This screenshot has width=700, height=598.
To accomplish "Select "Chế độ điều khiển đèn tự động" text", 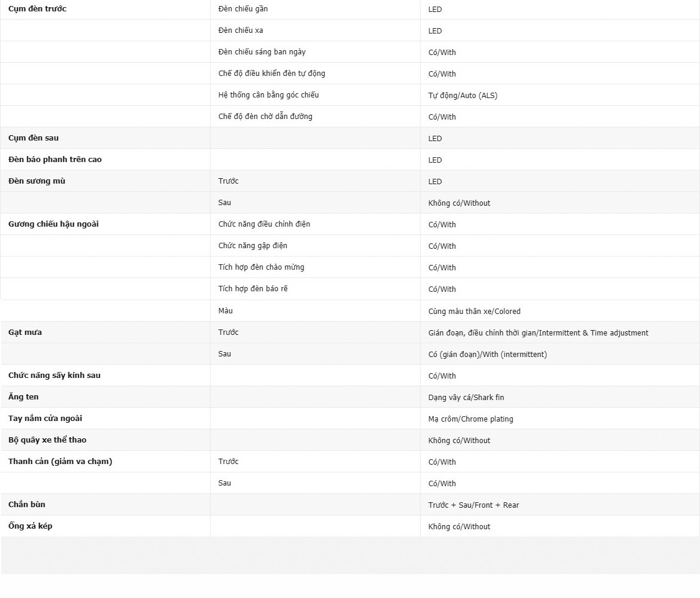I will (x=272, y=74).
